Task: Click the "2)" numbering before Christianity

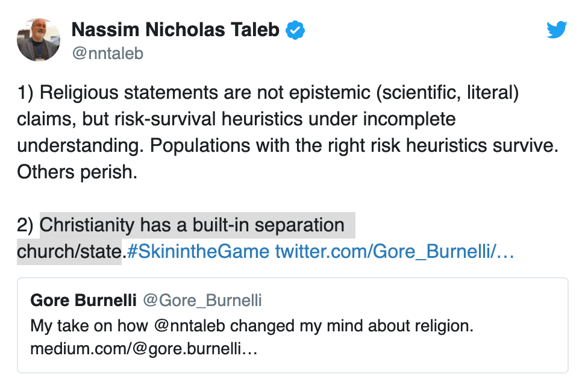Action: point(26,225)
